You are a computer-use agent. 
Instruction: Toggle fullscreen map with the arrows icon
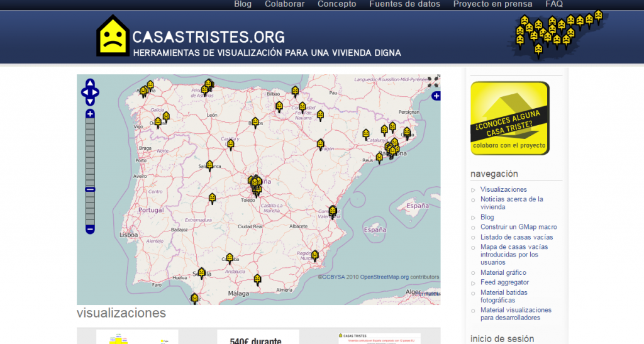click(433, 82)
